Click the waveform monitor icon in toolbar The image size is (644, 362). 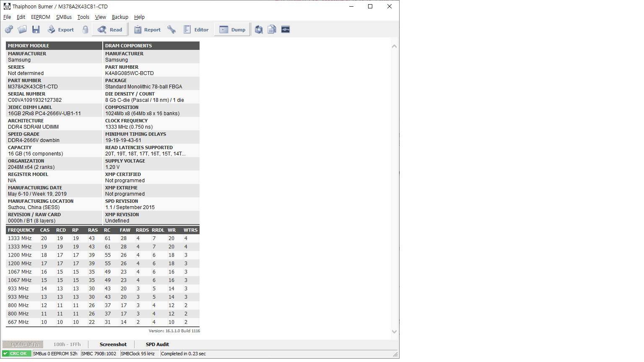click(x=286, y=29)
